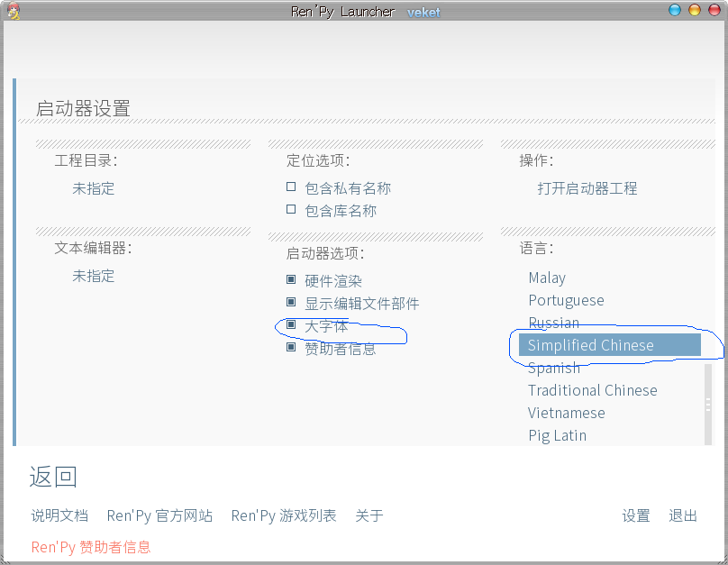
Task: Open the Ren'Py 官方网站 link
Action: coord(159,515)
